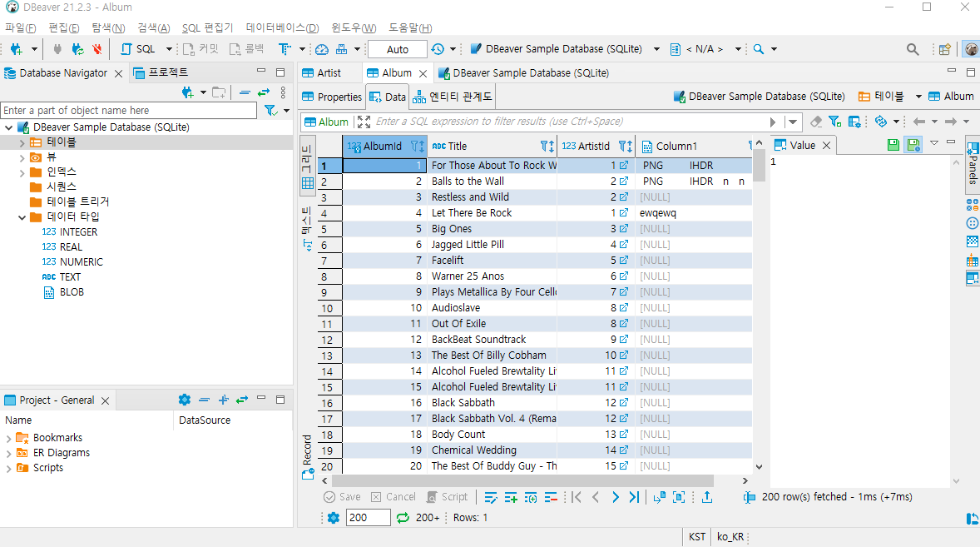980x547 pixels.
Task: Open result set configuration gear
Action: click(x=334, y=518)
